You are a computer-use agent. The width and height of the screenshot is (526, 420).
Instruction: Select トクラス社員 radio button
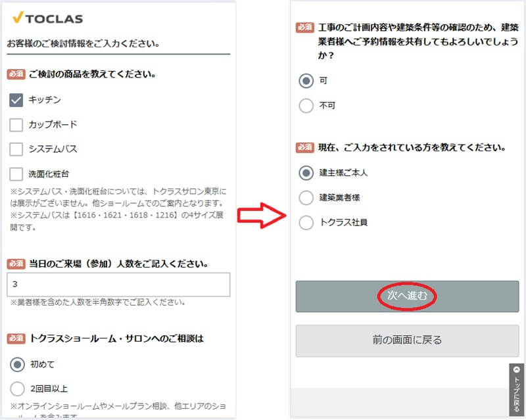tap(306, 223)
